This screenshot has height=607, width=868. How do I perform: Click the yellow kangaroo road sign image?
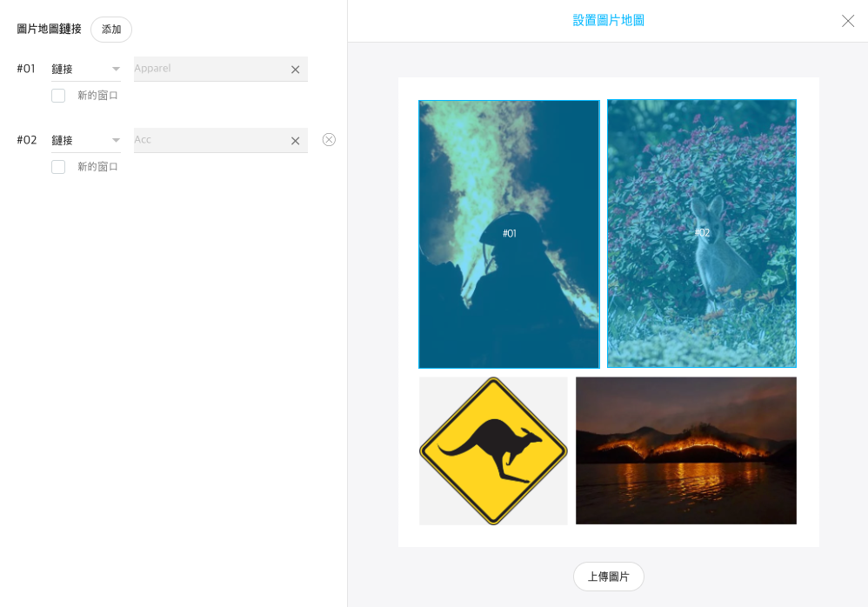pyautogui.click(x=493, y=451)
